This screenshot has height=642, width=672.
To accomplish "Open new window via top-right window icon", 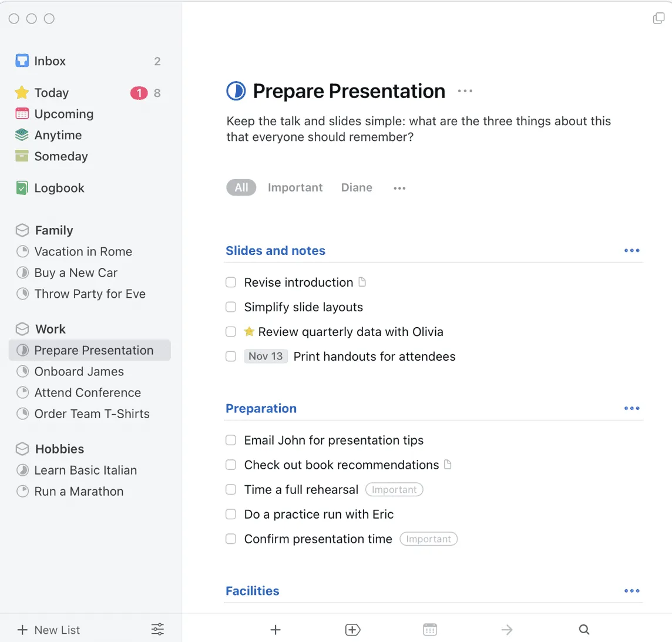I will click(x=658, y=18).
